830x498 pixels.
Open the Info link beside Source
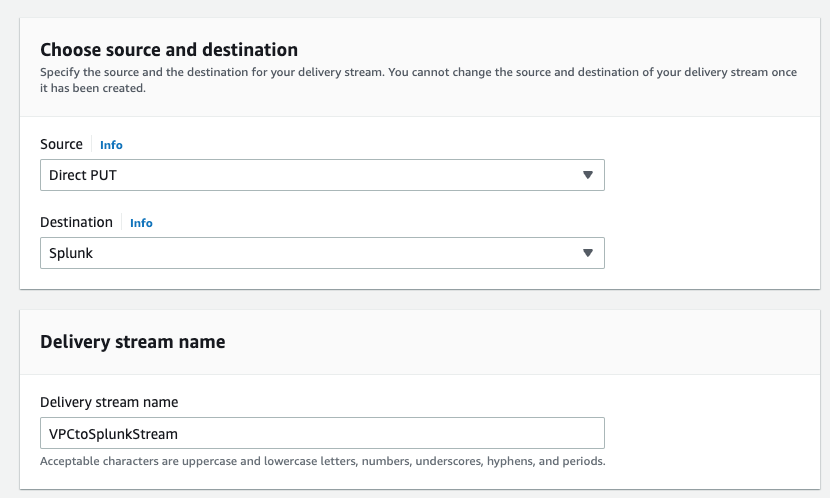(111, 145)
